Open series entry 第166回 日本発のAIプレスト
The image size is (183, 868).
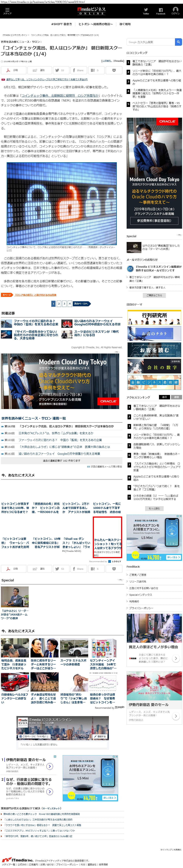point(56,433)
